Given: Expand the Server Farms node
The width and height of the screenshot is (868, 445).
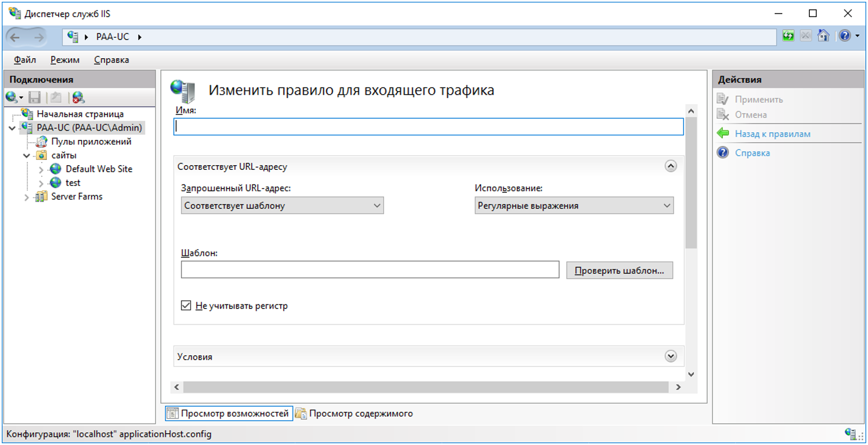Looking at the screenshot, I should point(27,197).
